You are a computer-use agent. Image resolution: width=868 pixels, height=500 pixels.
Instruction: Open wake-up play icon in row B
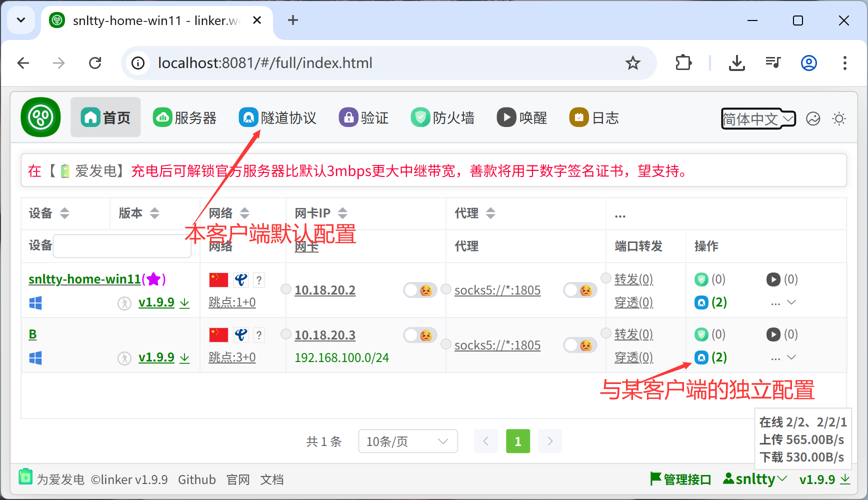coord(773,334)
